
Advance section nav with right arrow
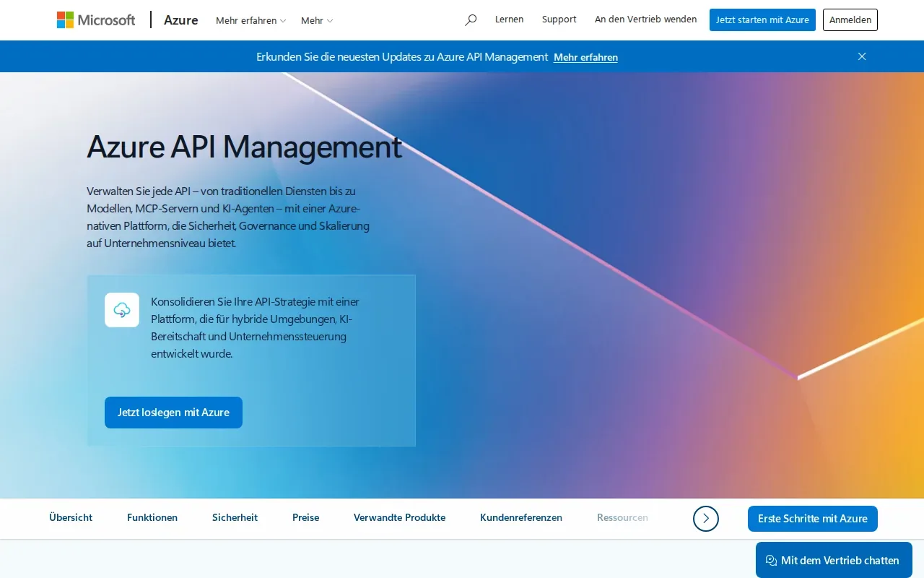coord(706,518)
